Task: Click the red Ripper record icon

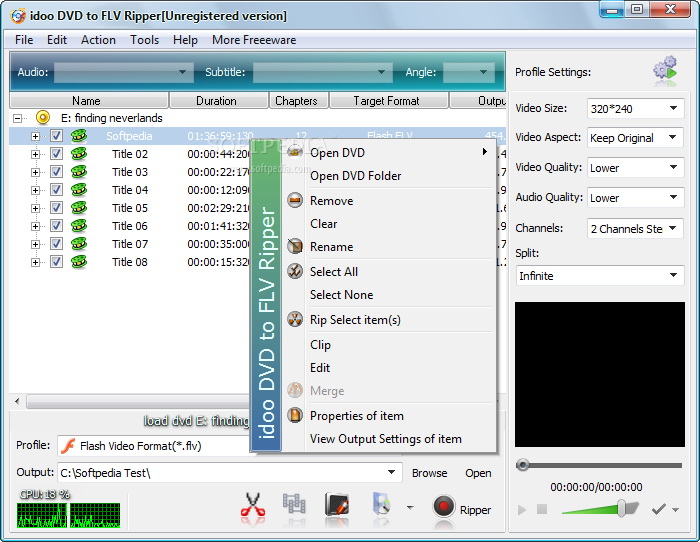Action: pyautogui.click(x=443, y=507)
